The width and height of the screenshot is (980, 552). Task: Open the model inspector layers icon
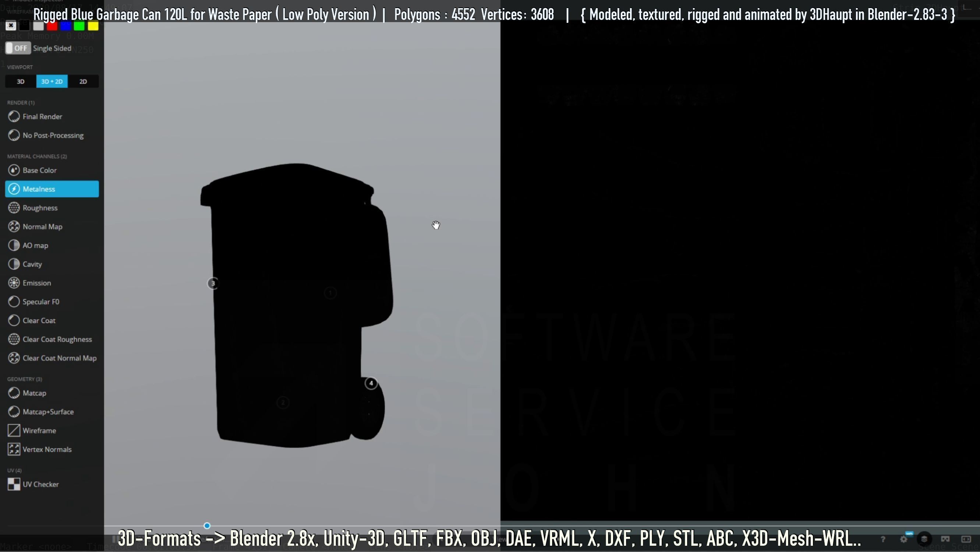(x=924, y=539)
